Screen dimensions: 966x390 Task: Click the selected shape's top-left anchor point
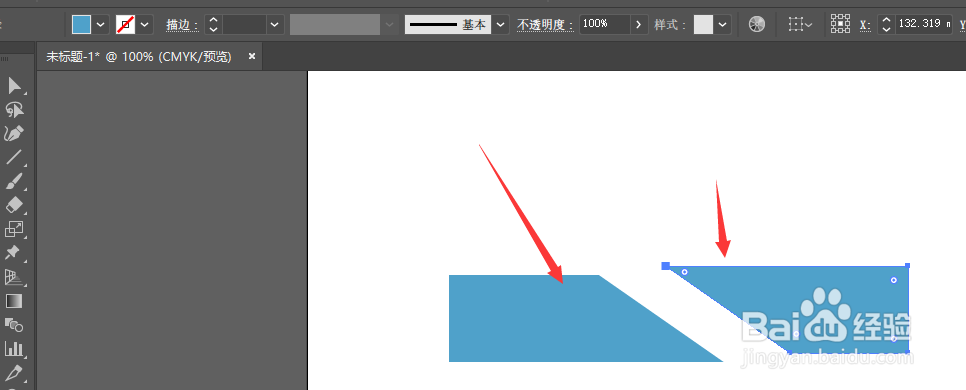pos(665,266)
